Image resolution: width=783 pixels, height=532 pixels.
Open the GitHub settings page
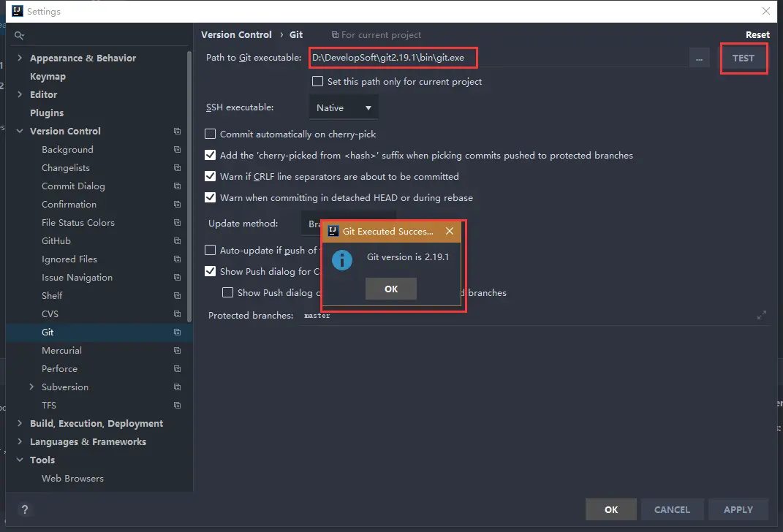point(56,240)
